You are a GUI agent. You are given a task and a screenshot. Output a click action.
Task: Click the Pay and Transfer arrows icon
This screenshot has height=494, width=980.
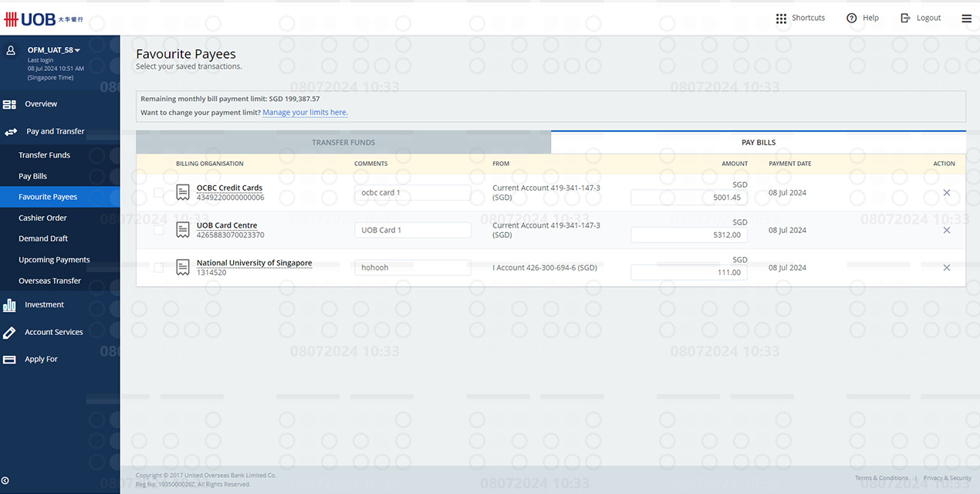click(x=11, y=132)
